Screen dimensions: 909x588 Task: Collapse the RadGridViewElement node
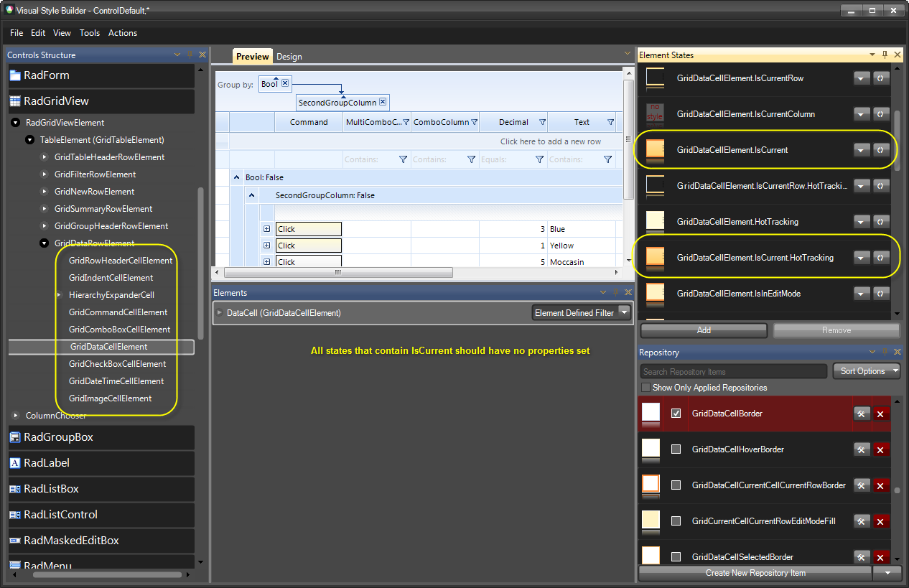click(15, 123)
